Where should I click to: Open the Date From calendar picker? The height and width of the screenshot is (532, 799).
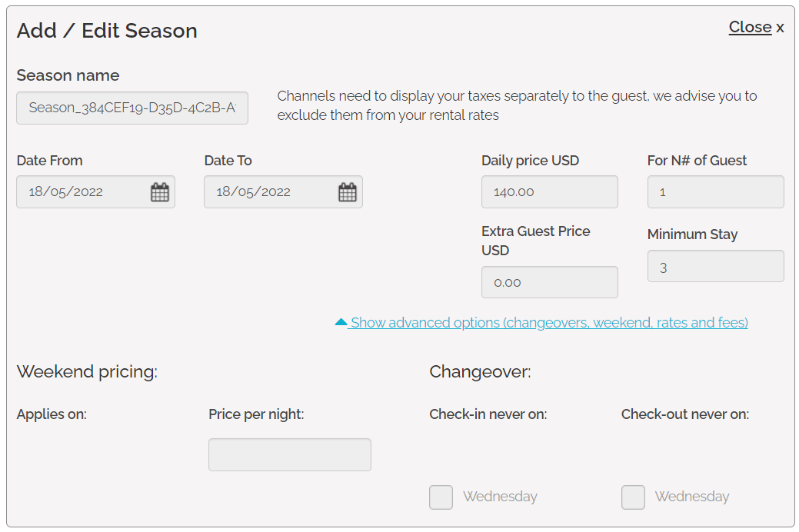point(159,192)
